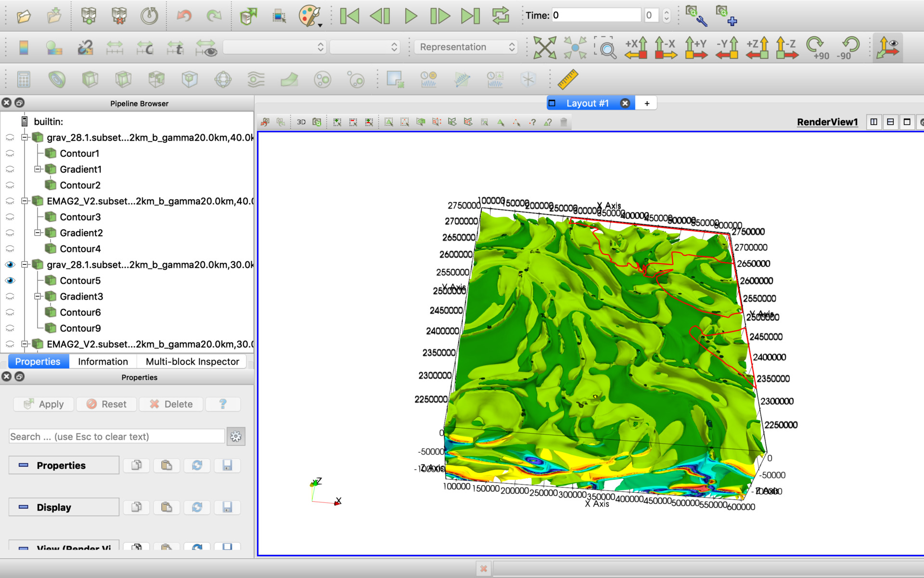This screenshot has width=924, height=578.
Task: Hide Contour5 using its eye icon
Action: pos(10,280)
